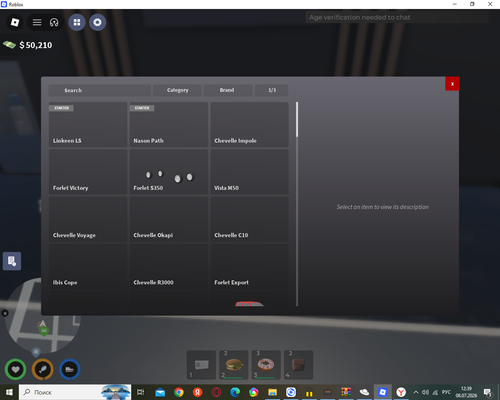
Task: Select hotbar slot 1 card item
Action: (x=201, y=365)
